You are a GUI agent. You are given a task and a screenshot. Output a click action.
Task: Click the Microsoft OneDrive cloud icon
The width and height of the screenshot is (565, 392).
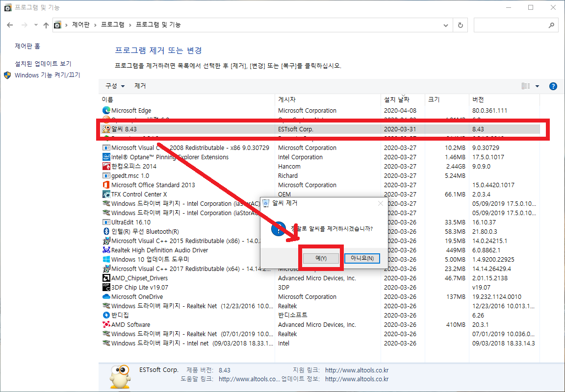[x=106, y=296]
